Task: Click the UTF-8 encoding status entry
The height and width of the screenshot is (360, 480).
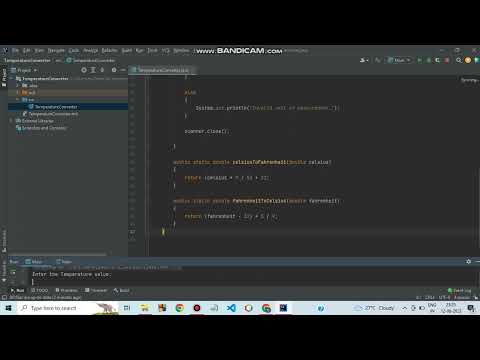Action: pos(445,297)
